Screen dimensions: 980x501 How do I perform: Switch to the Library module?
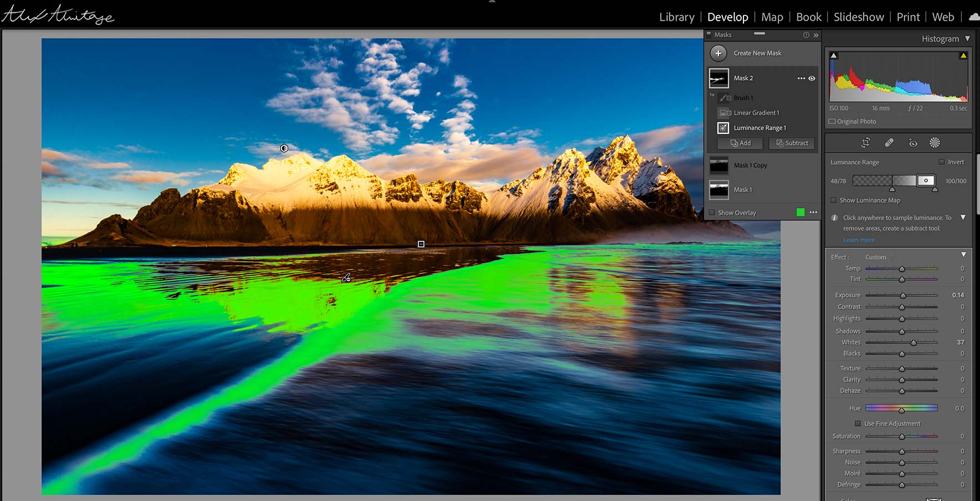pos(676,17)
